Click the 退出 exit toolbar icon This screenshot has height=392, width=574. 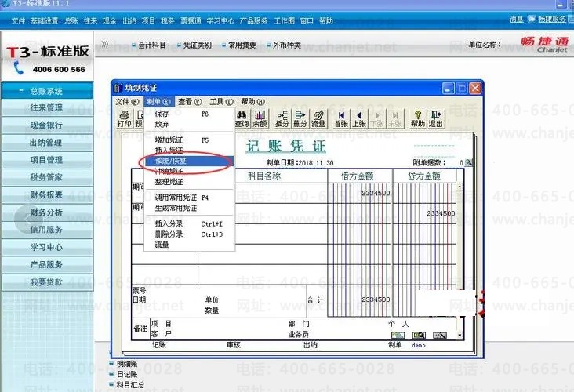click(x=436, y=118)
